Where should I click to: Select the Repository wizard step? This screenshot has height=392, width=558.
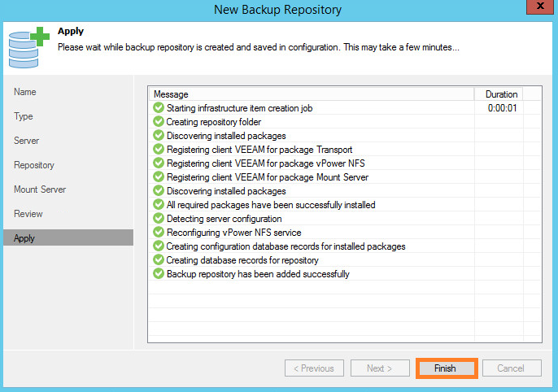click(x=34, y=165)
